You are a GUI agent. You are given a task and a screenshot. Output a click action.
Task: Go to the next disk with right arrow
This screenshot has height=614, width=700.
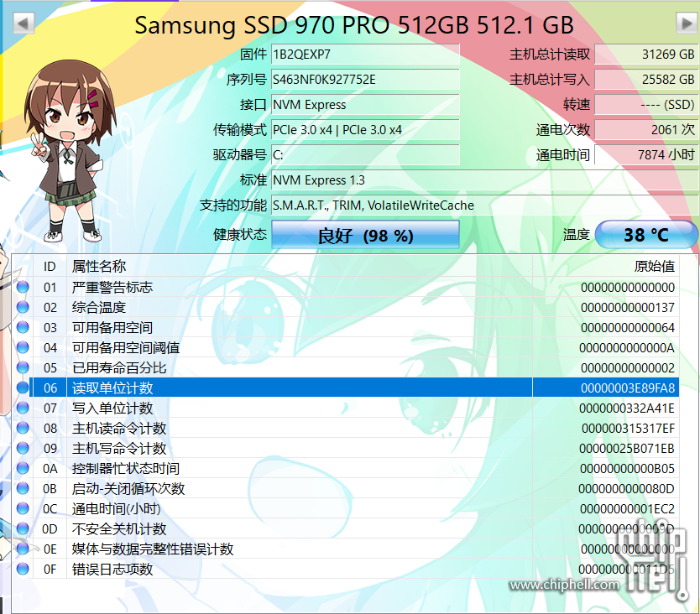pyautogui.click(x=687, y=23)
